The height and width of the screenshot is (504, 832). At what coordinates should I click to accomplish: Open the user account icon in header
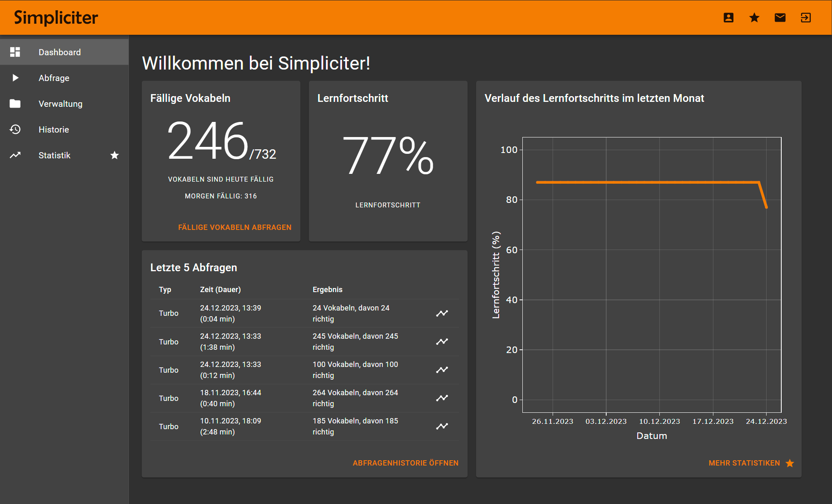pos(728,18)
